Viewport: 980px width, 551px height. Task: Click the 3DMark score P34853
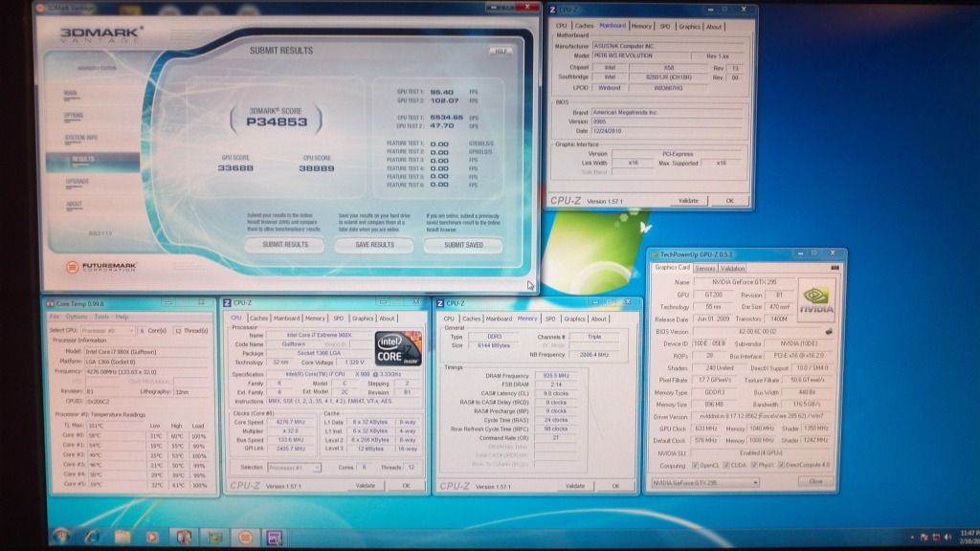pyautogui.click(x=277, y=122)
